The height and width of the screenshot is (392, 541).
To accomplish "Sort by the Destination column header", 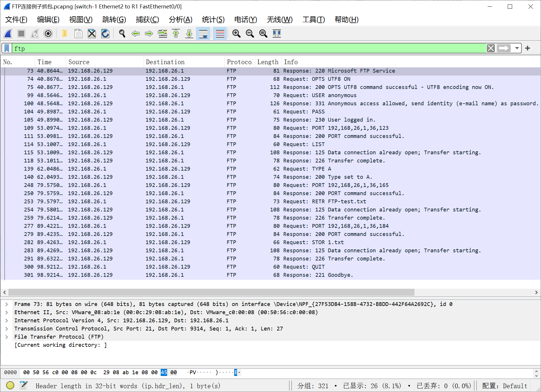I will pos(184,62).
